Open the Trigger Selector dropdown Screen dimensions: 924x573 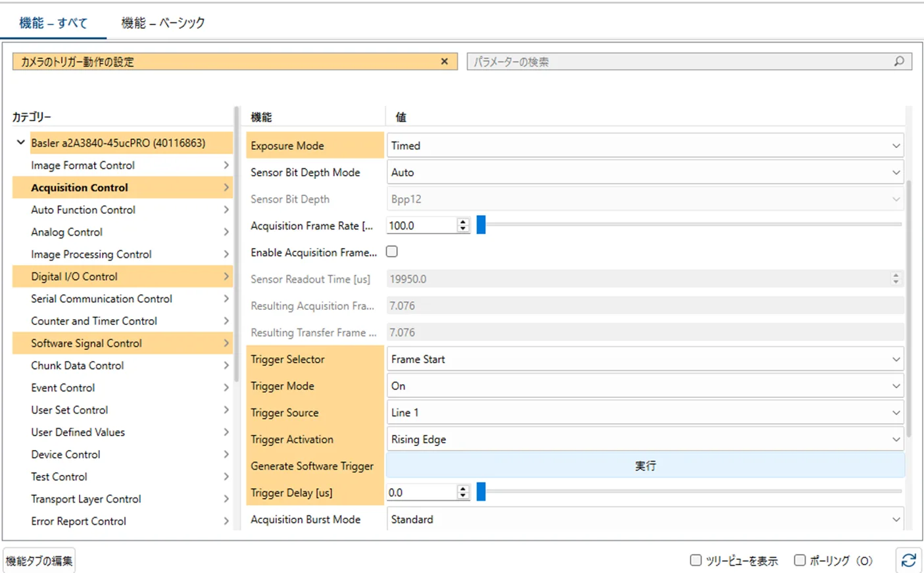click(x=645, y=359)
